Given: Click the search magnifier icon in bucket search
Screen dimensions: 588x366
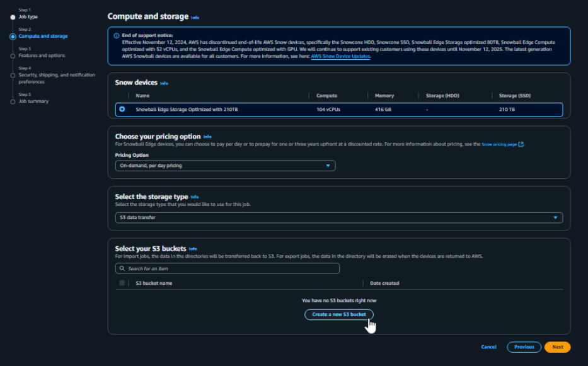Looking at the screenshot, I should pos(121,268).
